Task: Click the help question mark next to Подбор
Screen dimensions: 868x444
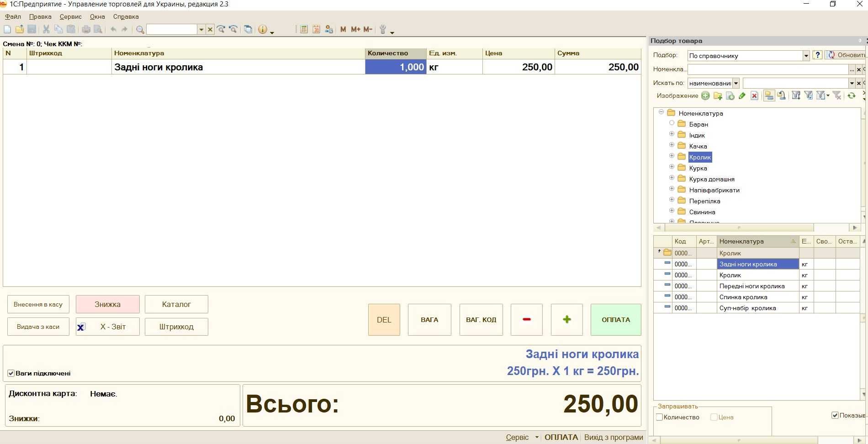Action: [818, 55]
